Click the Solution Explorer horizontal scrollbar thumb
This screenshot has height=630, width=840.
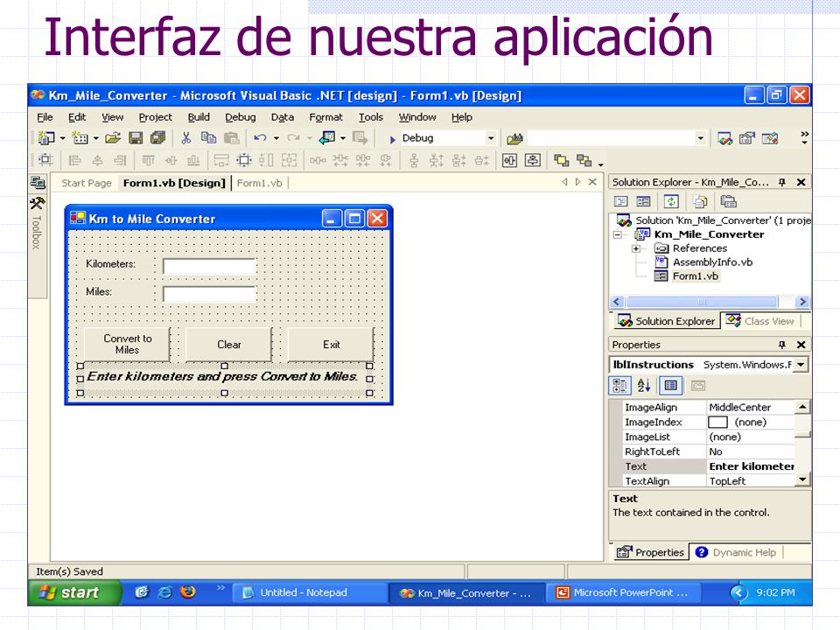tap(702, 302)
